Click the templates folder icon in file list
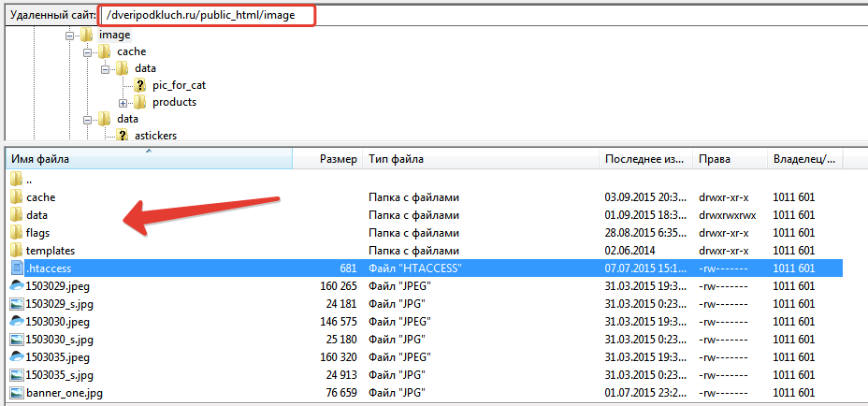 (x=17, y=251)
